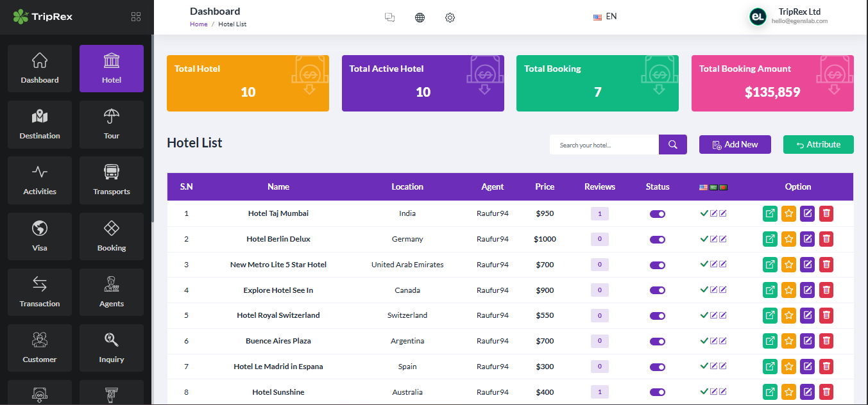
Task: Toggle status for Hotel Le Madrid in Espana
Action: click(658, 367)
